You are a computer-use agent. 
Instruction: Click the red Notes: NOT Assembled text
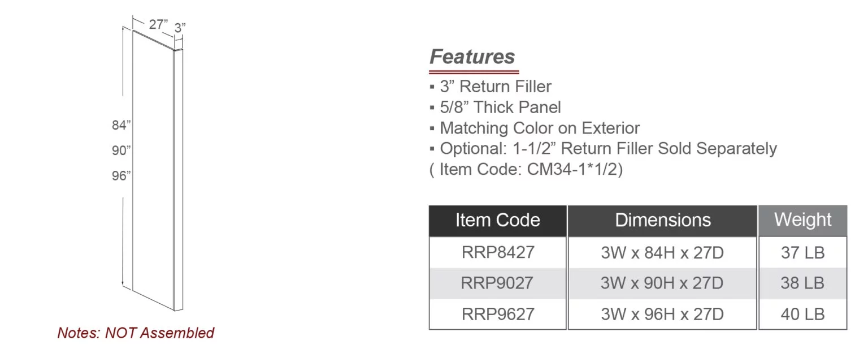[x=136, y=333]
